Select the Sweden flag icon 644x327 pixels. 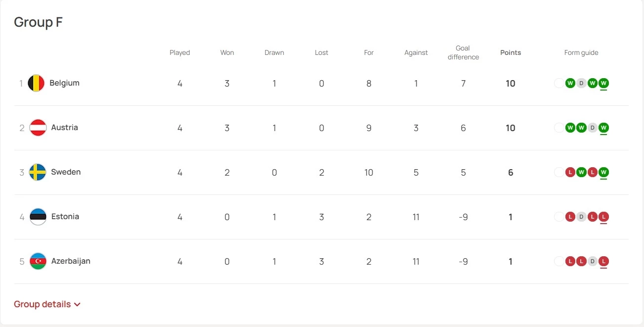click(x=38, y=172)
